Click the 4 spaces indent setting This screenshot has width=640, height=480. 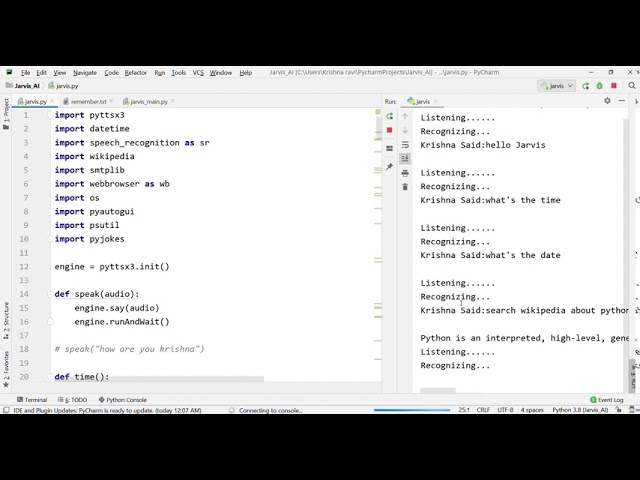[532, 410]
